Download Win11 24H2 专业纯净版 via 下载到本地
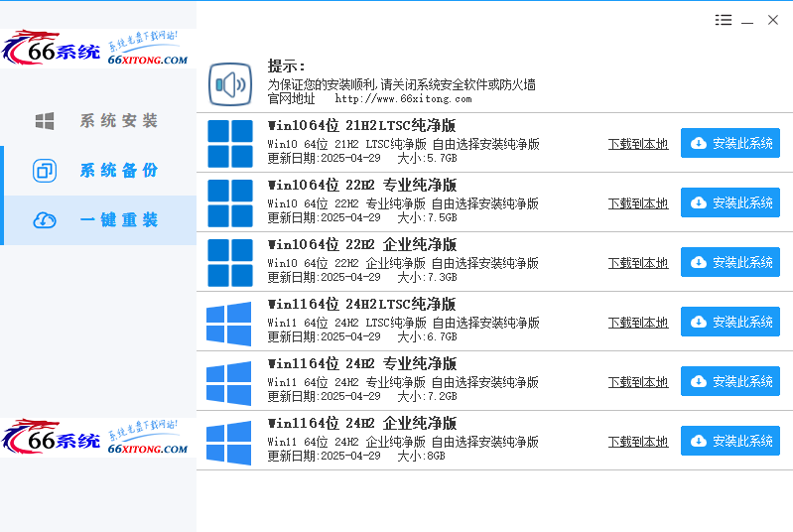793x532 pixels. click(638, 383)
